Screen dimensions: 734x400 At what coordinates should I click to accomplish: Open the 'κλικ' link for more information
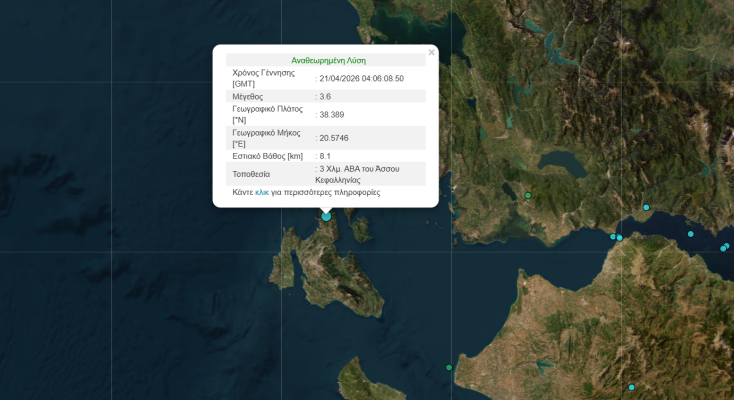pyautogui.click(x=262, y=192)
